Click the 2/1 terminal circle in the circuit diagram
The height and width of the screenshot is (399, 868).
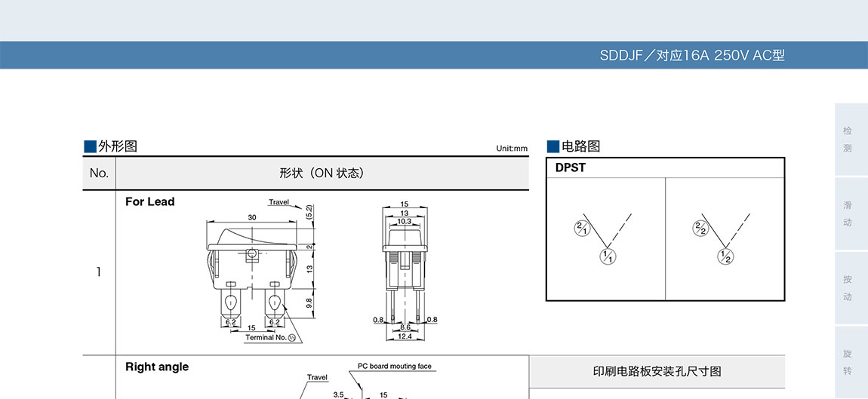pyautogui.click(x=581, y=229)
